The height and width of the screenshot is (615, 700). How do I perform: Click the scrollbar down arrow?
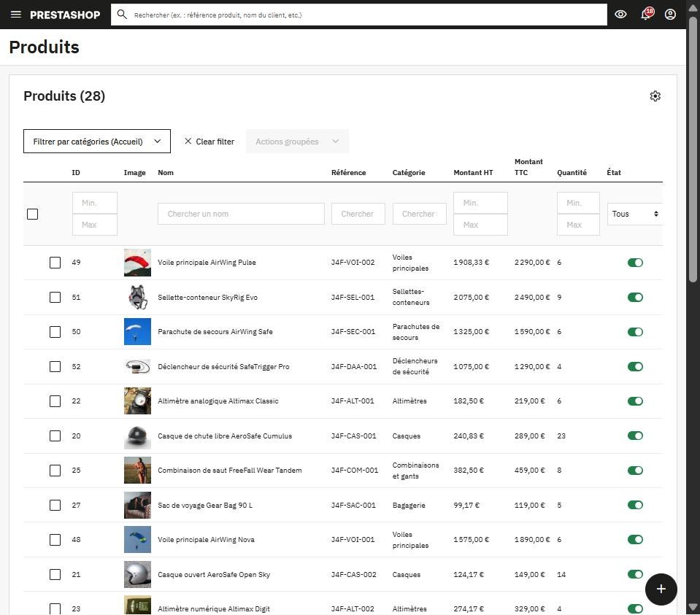point(693,607)
